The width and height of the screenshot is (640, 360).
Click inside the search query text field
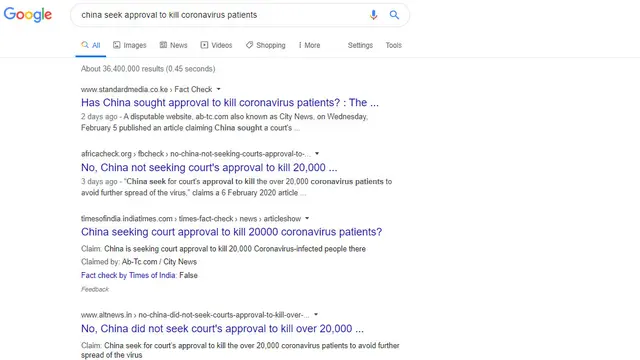click(x=220, y=15)
